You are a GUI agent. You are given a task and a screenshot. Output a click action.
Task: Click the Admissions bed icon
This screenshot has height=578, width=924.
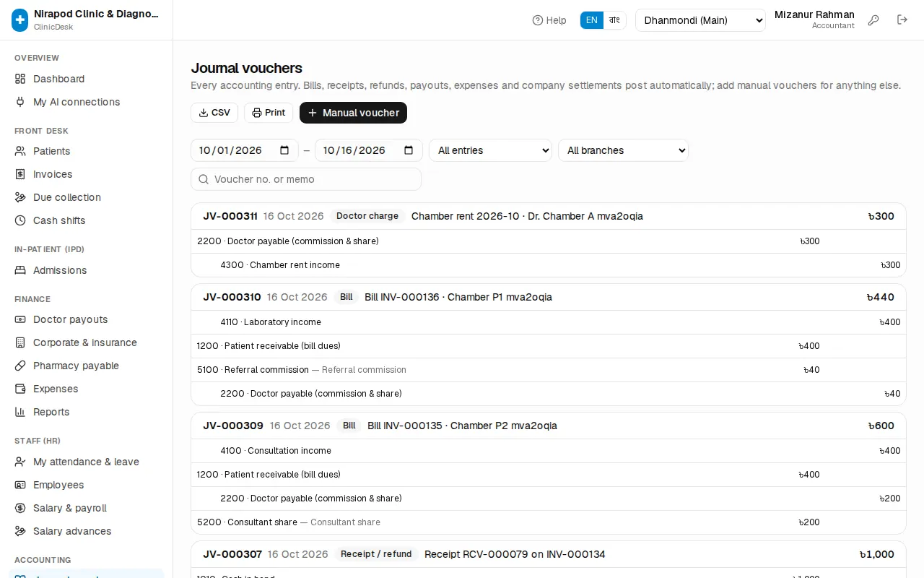coord(20,270)
